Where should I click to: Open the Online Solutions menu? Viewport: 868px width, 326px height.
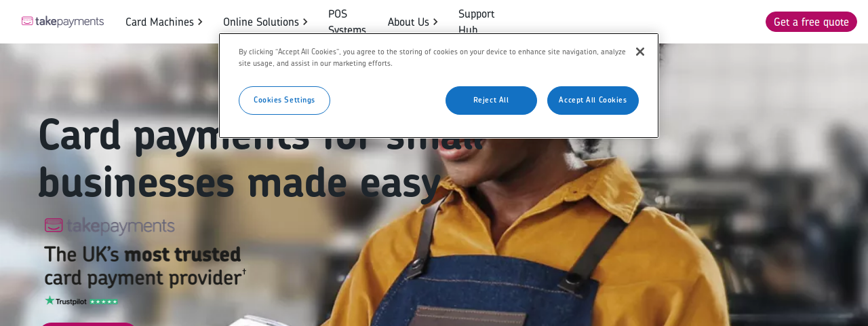[x=261, y=22]
